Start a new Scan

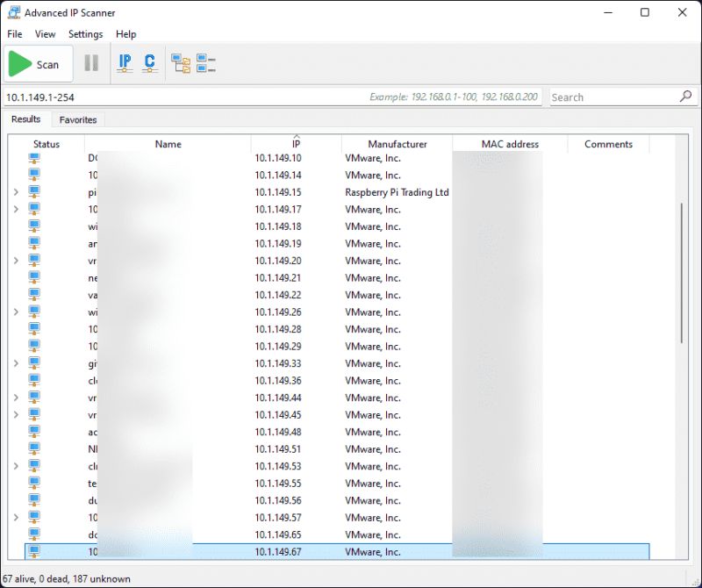(x=38, y=62)
